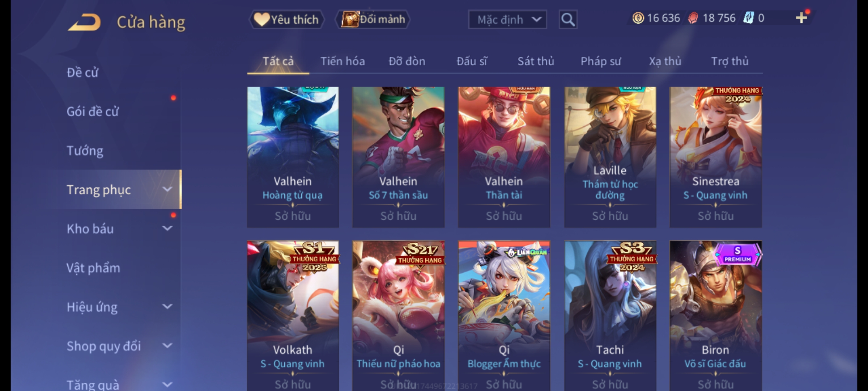Tap the gold coin balance icon

coord(638,18)
